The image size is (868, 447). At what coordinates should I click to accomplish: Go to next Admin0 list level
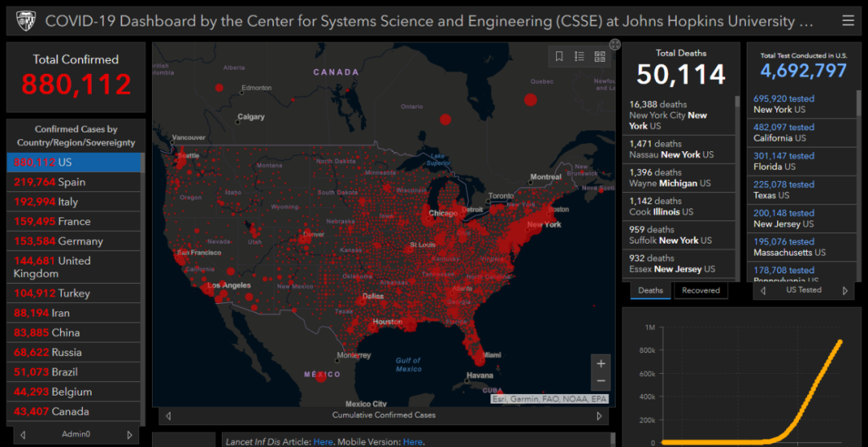click(129, 435)
